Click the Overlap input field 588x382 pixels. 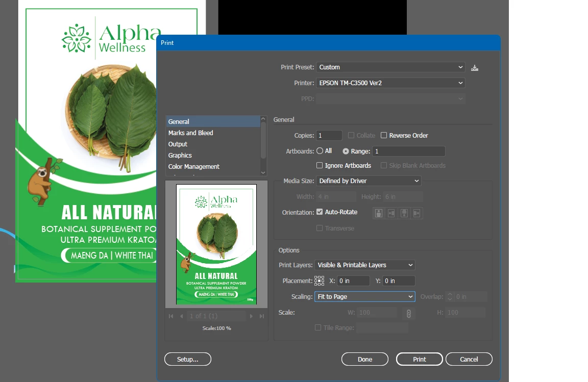coord(471,296)
